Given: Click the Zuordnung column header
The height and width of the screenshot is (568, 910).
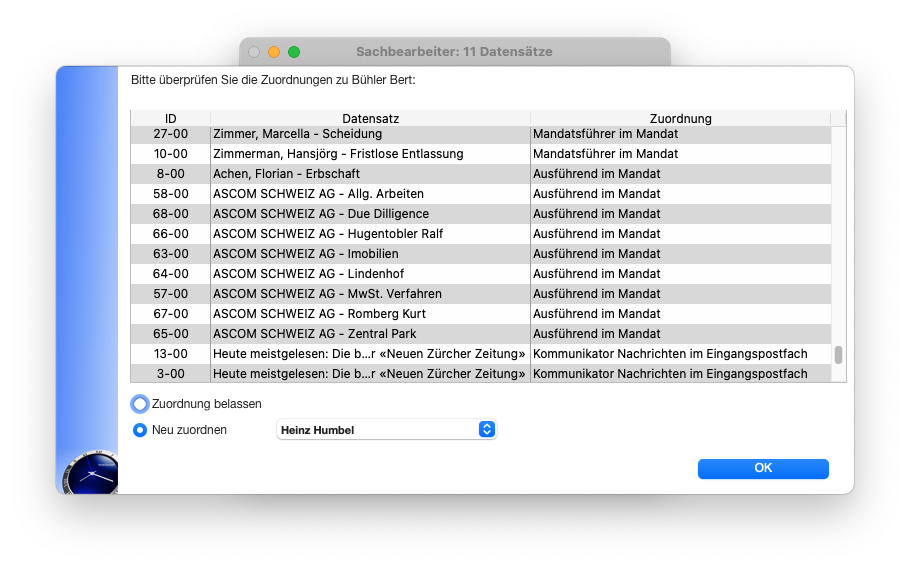Looking at the screenshot, I should point(680,118).
